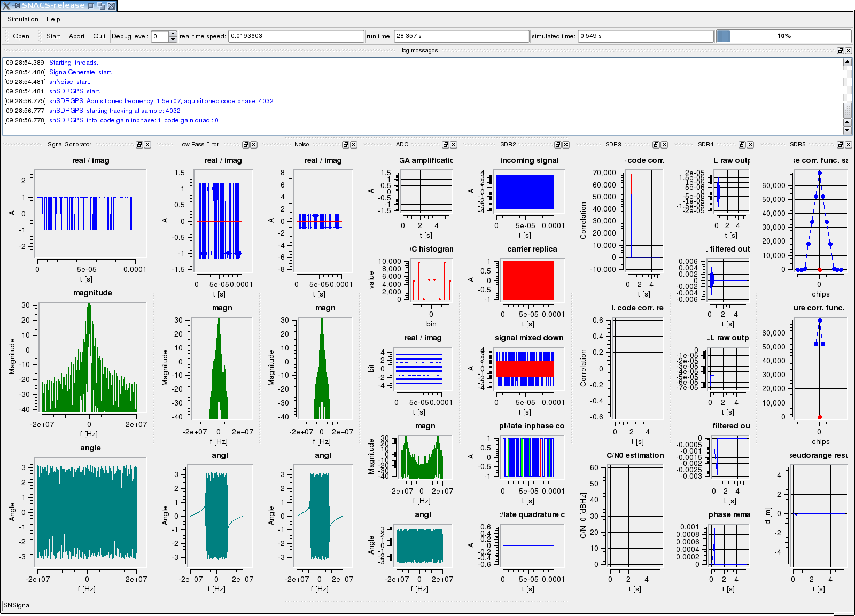Click the log messages scroll-down arrow
The image size is (855, 616).
pos(847,131)
